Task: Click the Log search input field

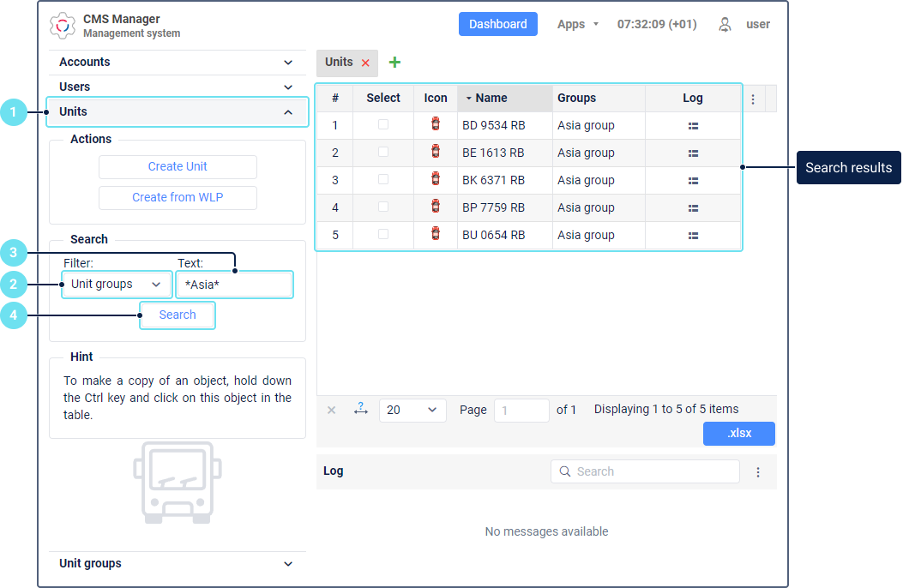Action: coord(652,472)
